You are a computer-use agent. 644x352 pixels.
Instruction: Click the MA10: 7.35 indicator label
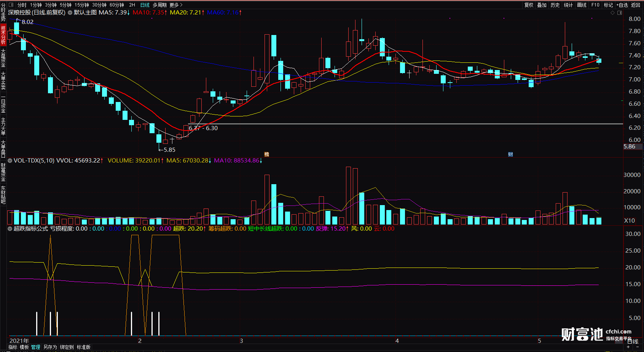click(x=150, y=13)
